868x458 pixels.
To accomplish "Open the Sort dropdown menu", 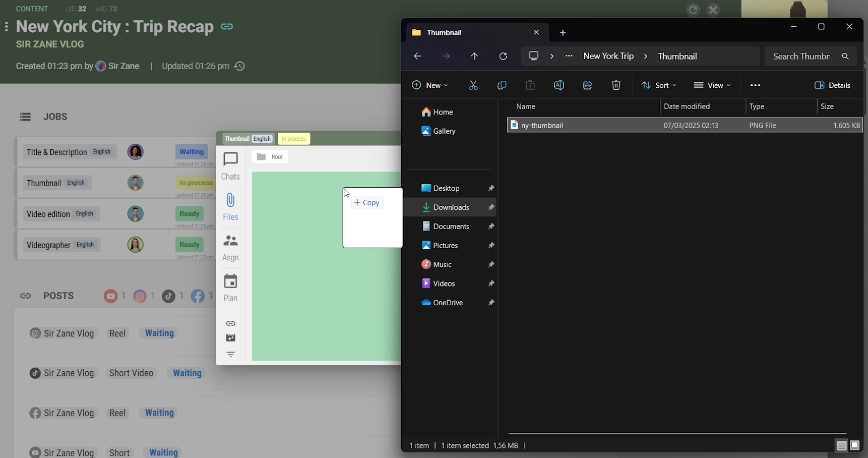I will pos(658,85).
